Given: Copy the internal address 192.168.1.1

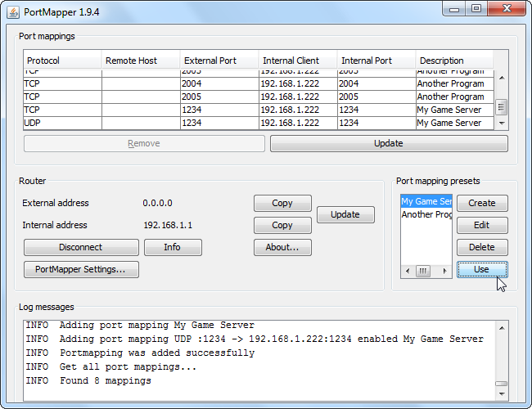Looking at the screenshot, I should [282, 225].
